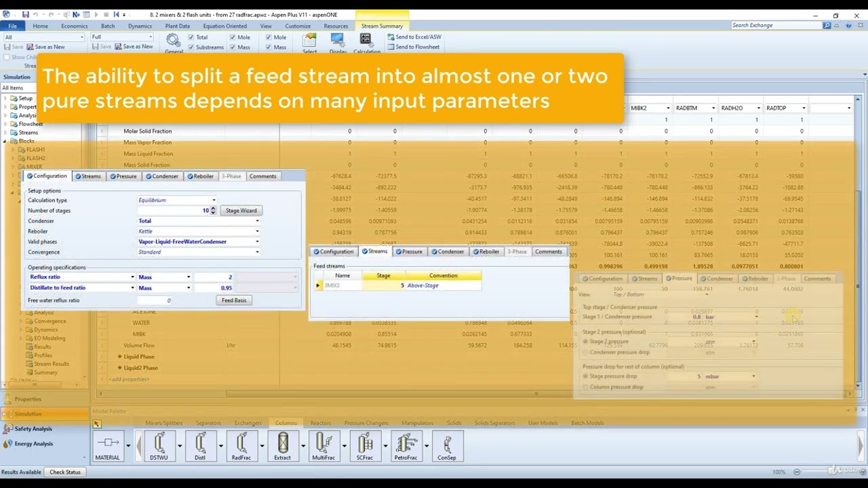The image size is (868, 488).
Task: Choose the Distl column block
Action: click(x=200, y=447)
